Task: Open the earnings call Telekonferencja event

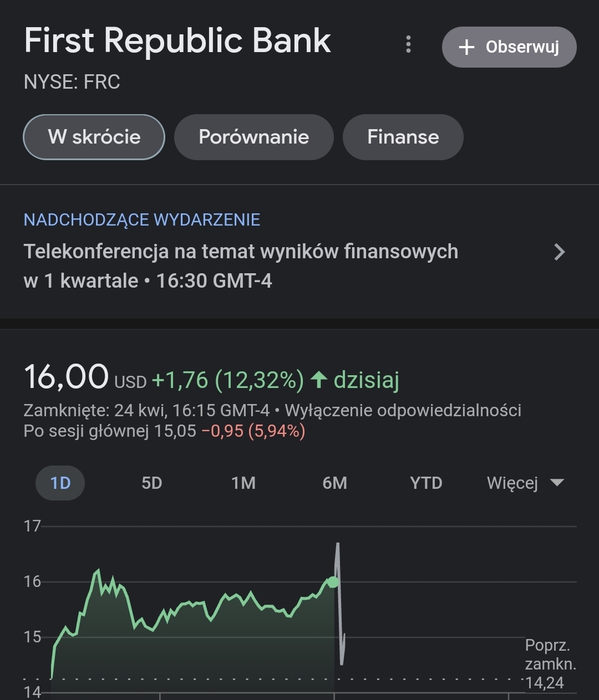Action: point(241,266)
